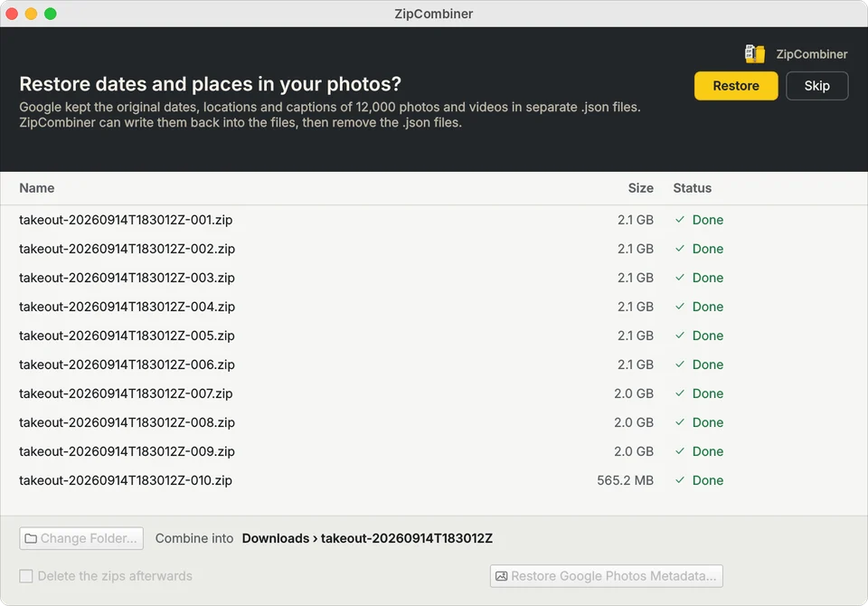
Task: Click the checkmark beside takeout 004.zip
Action: [x=680, y=307]
